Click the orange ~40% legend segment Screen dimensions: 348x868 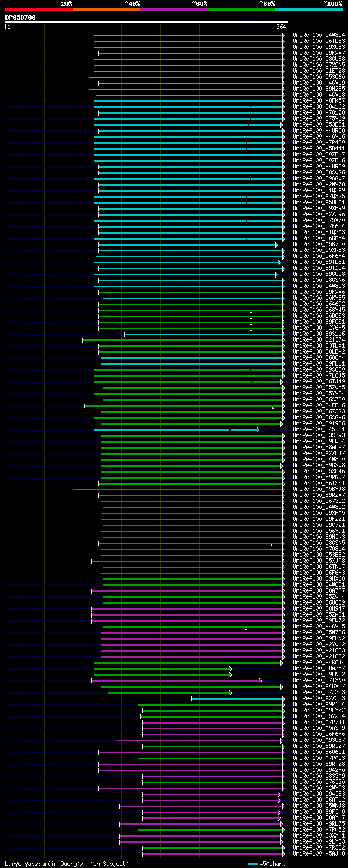[107, 9]
